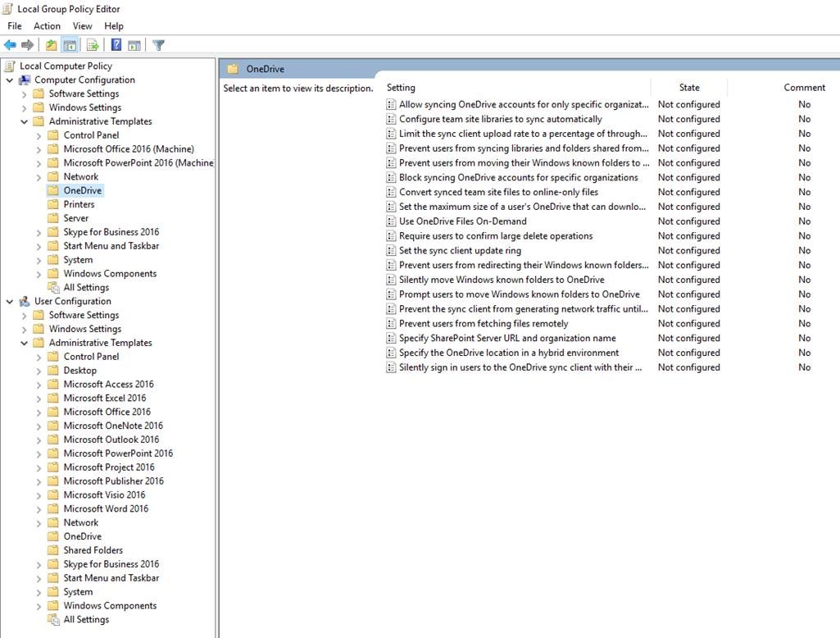Click policy icon for Configure team site libraries
The image size is (840, 638).
391,119
